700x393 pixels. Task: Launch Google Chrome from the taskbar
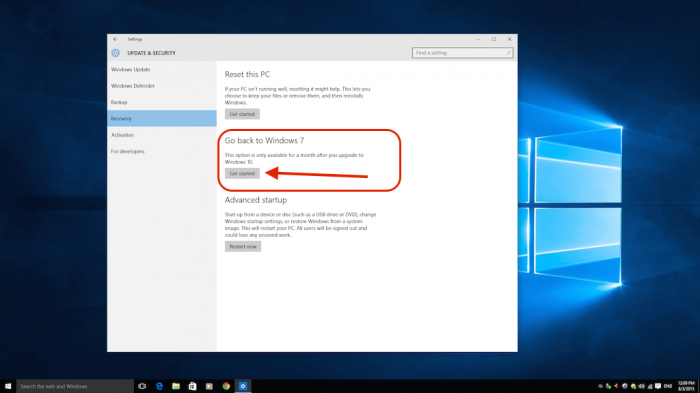(226, 386)
